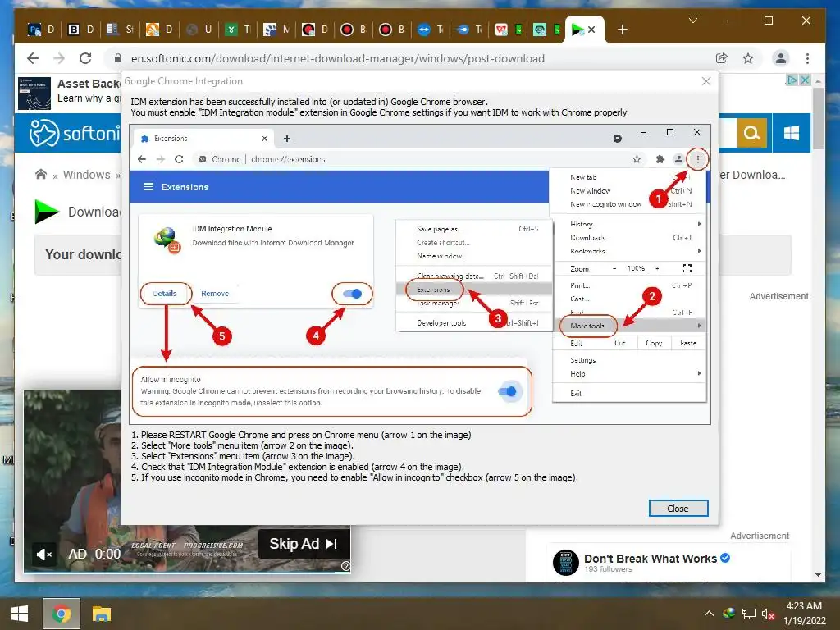Reload the Softonic page
Screen dimensions: 840x630
[x=85, y=58]
